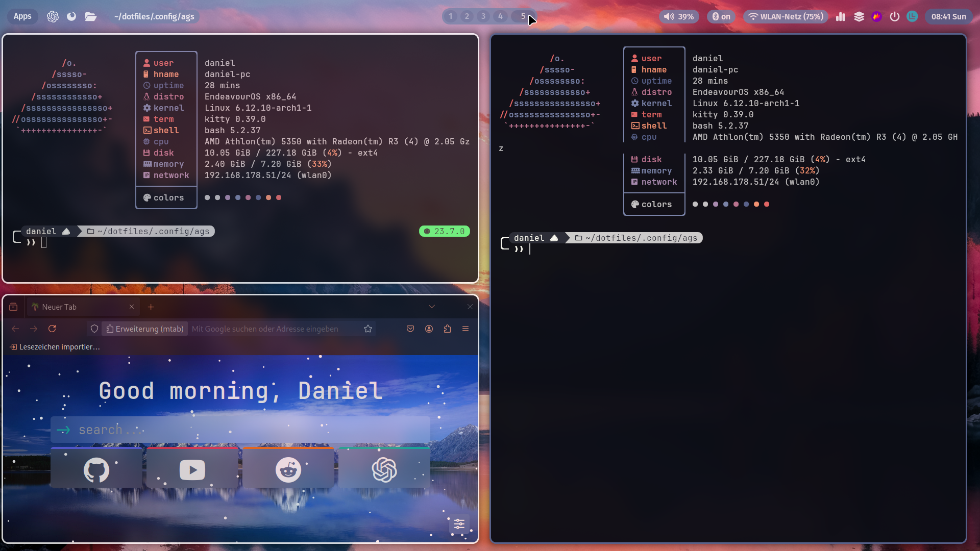Click the Lesezeichen importieren link
This screenshot has height=551, width=980.
coord(54,346)
